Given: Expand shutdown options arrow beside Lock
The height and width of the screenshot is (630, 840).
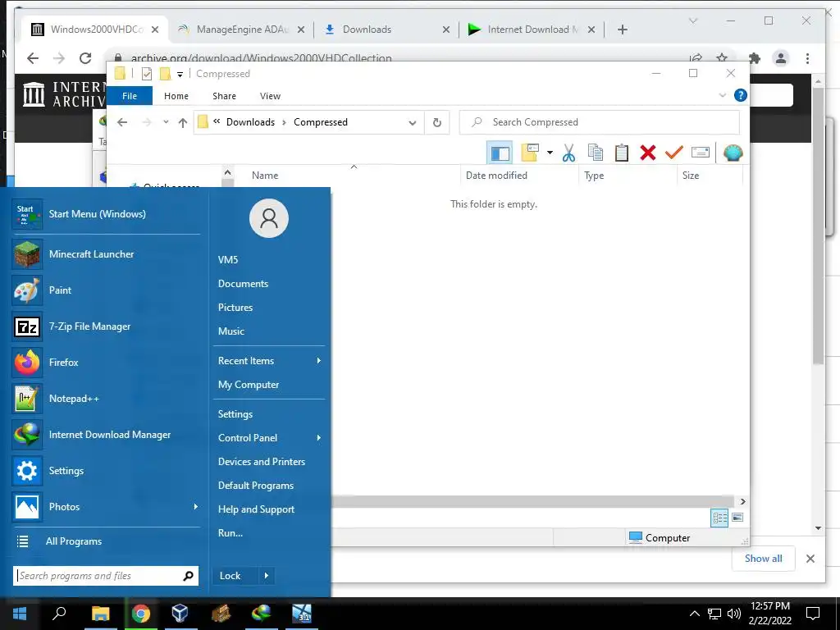Looking at the screenshot, I should [267, 576].
